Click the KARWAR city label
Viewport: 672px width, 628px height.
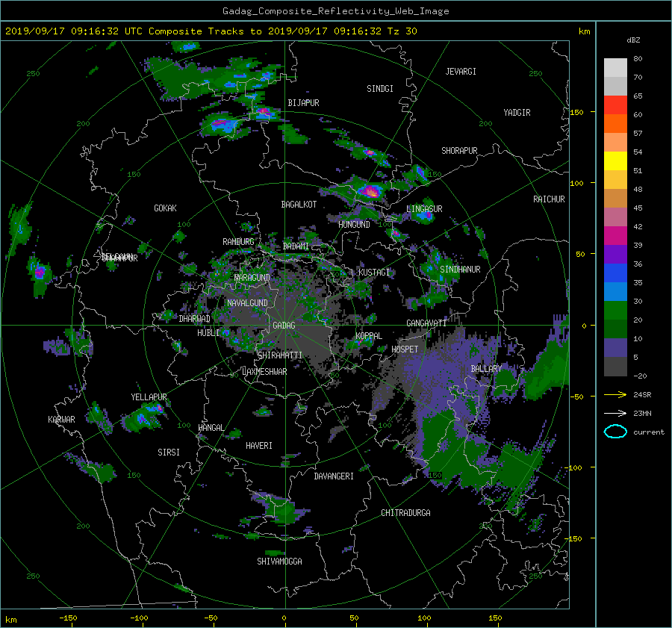[61, 419]
